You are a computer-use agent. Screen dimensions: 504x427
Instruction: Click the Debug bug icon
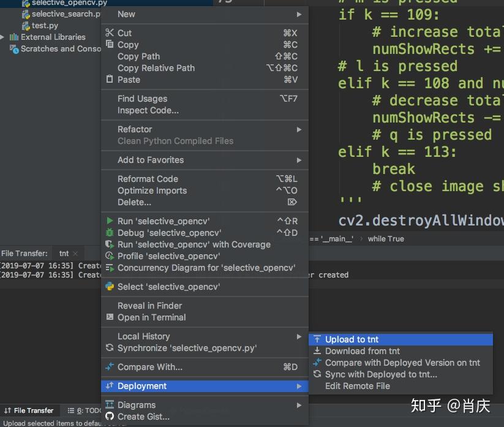pos(110,232)
